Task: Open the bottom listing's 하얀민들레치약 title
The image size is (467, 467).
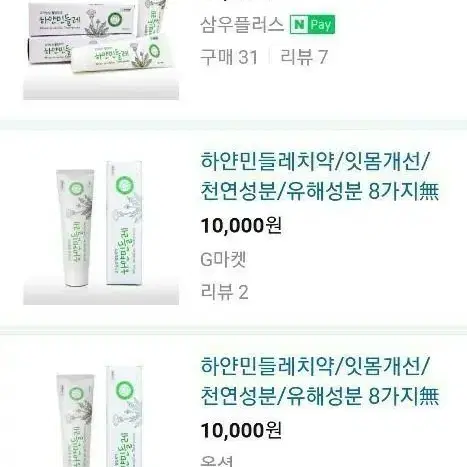Action: click(320, 381)
